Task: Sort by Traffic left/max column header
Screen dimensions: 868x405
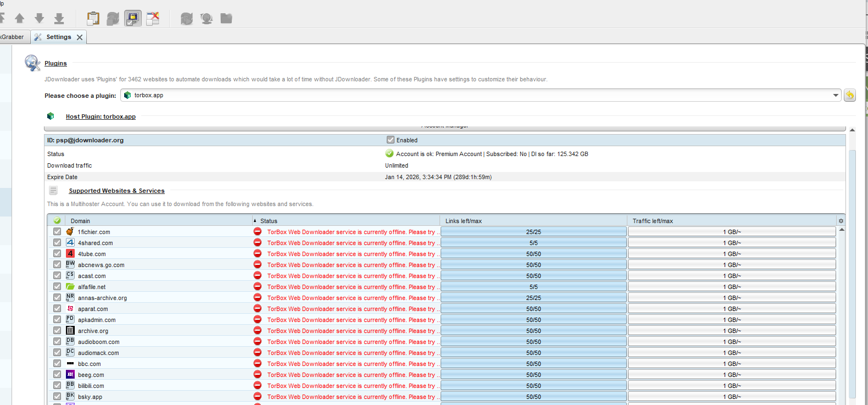Action: (x=732, y=221)
